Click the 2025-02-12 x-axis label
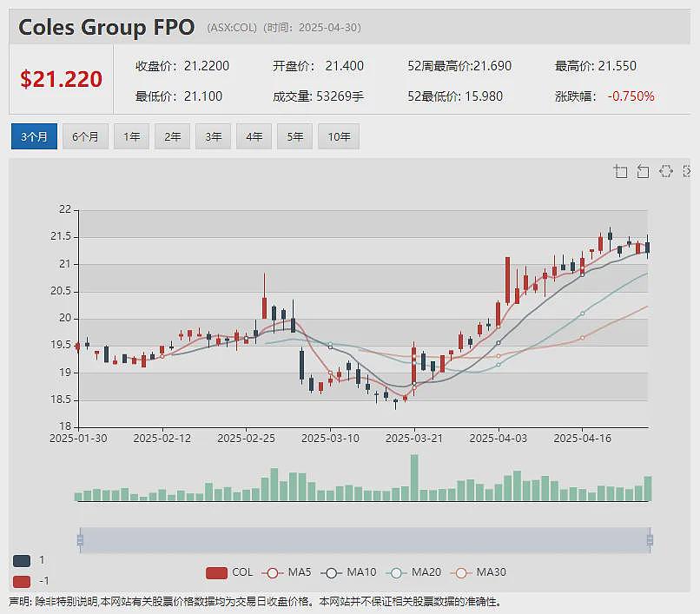The height and width of the screenshot is (614, 700). click(x=162, y=439)
